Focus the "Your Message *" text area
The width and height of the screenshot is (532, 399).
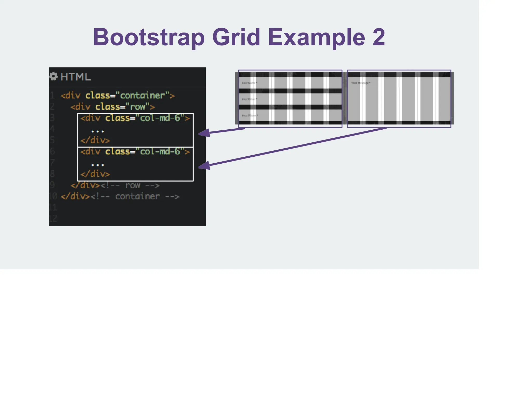(399, 99)
